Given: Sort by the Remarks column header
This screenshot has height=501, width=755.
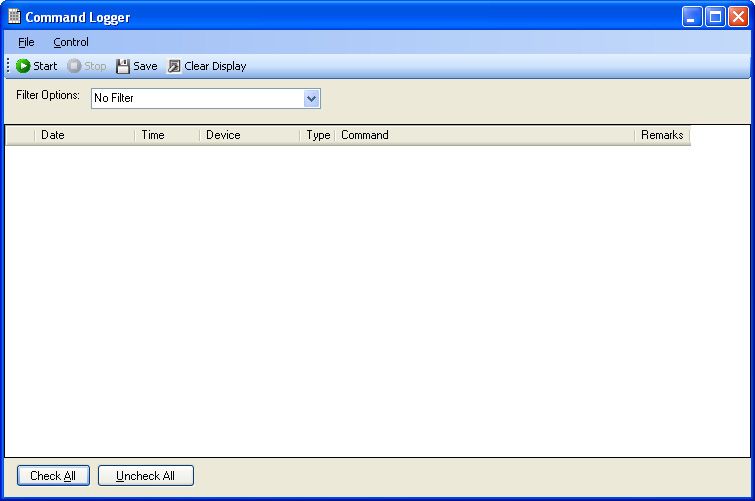Looking at the screenshot, I should click(x=662, y=135).
